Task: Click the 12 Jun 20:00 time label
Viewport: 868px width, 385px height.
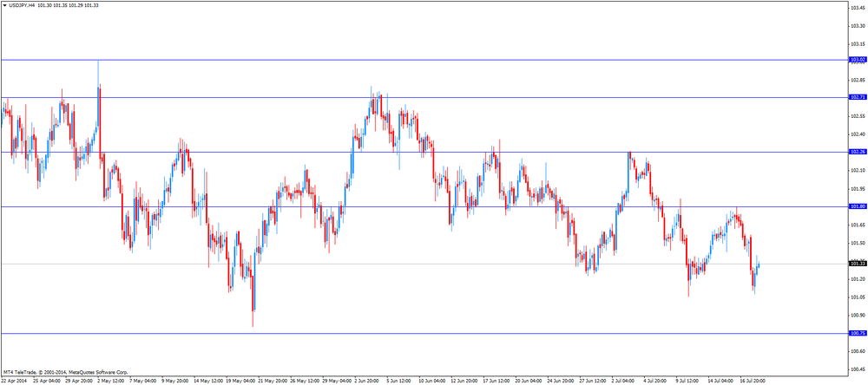Action: click(x=465, y=381)
